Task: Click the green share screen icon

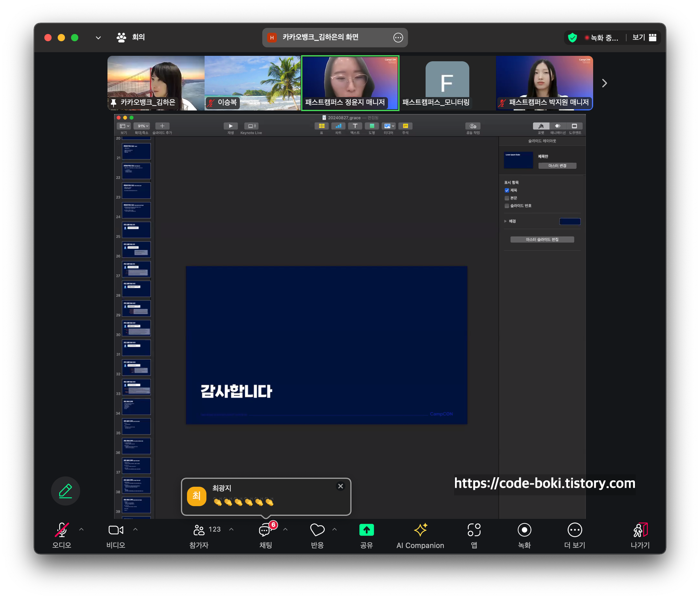Action: tap(366, 530)
